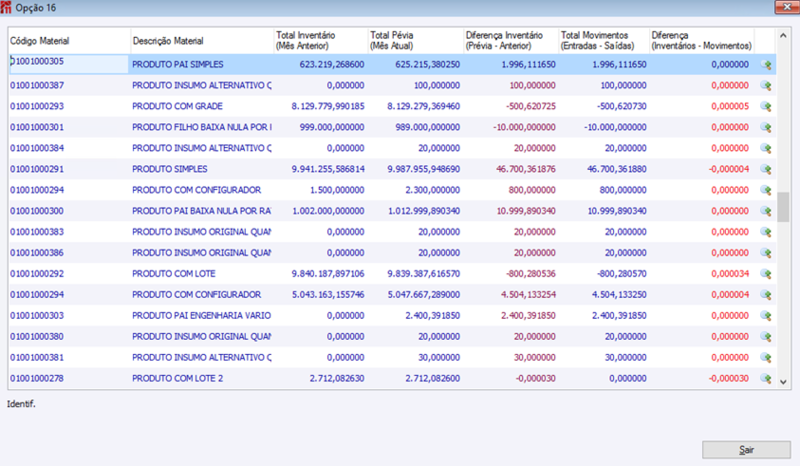Click description PRODUTO SIMPLES

pyautogui.click(x=169, y=169)
